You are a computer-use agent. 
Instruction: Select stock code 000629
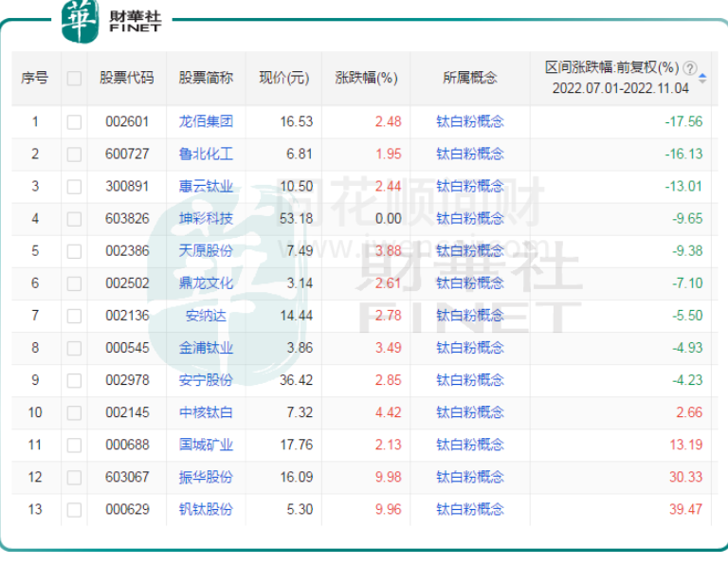tap(127, 509)
